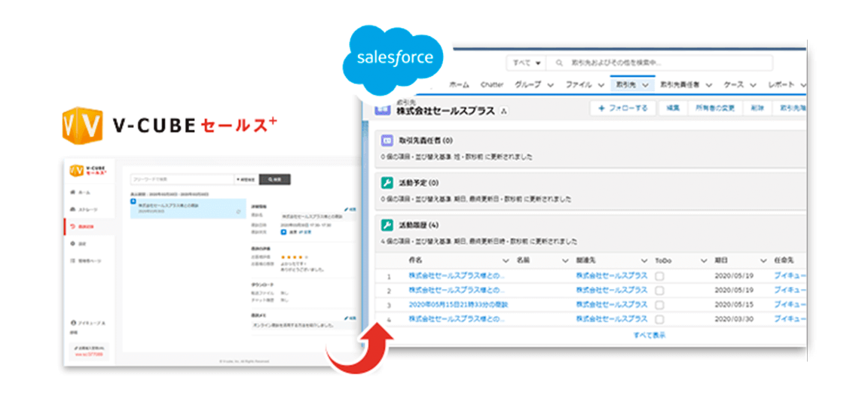
Task: Click the settings gear icon in V-CUBE sidebar
Action: [73, 243]
